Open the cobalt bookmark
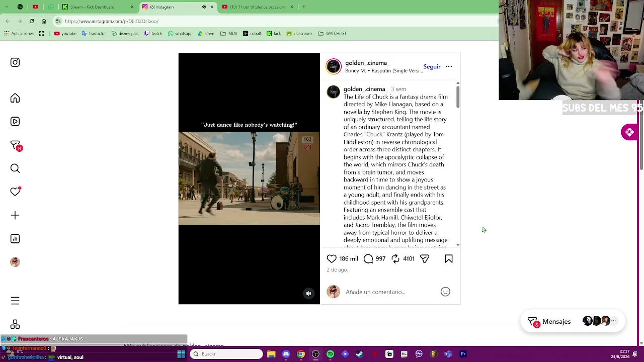The height and width of the screenshot is (362, 644). (252, 34)
